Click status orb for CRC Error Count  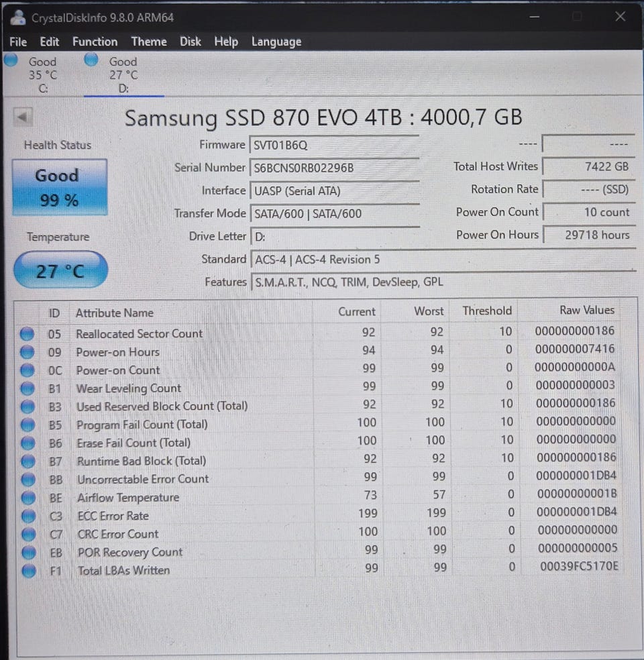pyautogui.click(x=29, y=534)
